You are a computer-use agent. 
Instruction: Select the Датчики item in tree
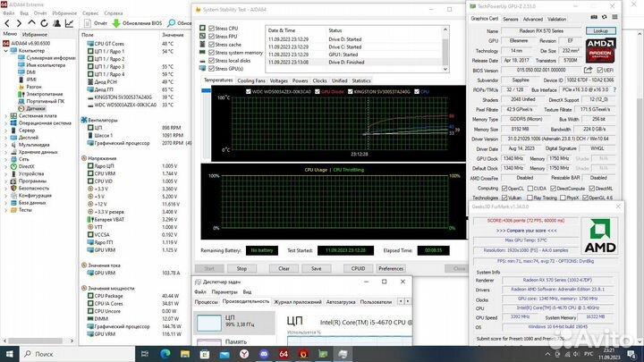tap(34, 107)
